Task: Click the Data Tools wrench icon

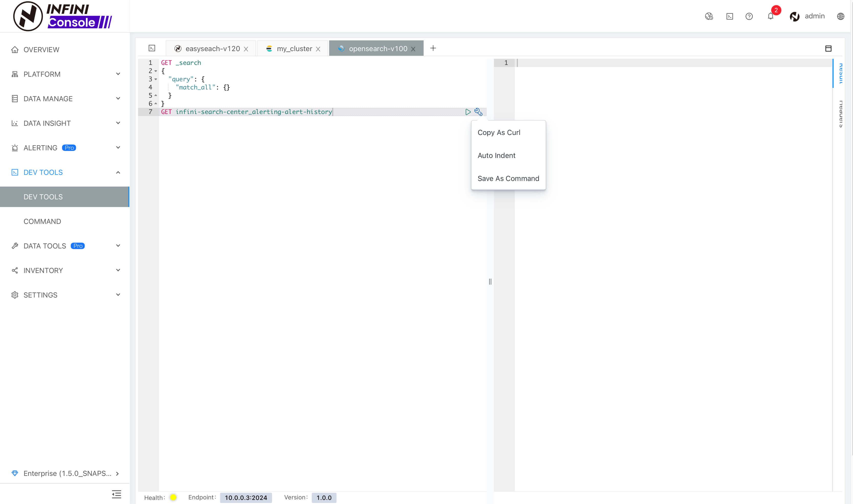Action: tap(15, 246)
